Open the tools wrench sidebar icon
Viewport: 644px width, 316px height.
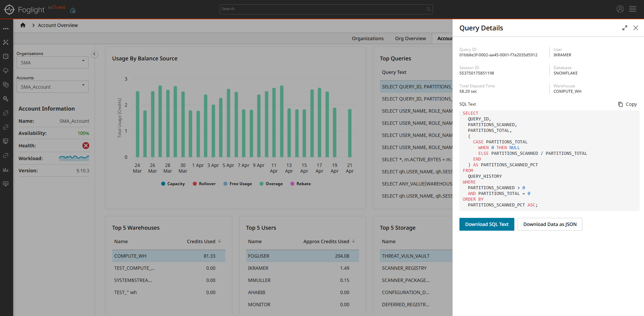pyautogui.click(x=6, y=42)
